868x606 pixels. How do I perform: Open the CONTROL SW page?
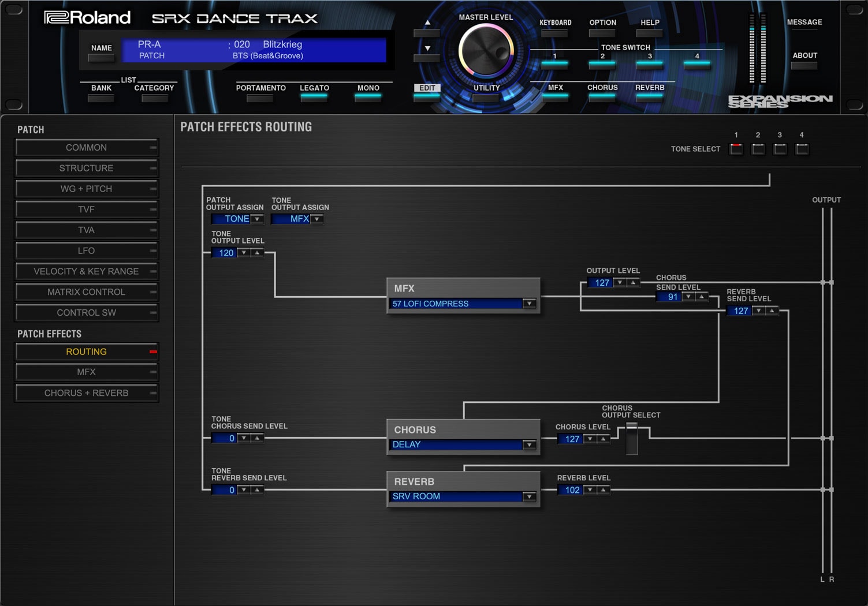coord(87,313)
